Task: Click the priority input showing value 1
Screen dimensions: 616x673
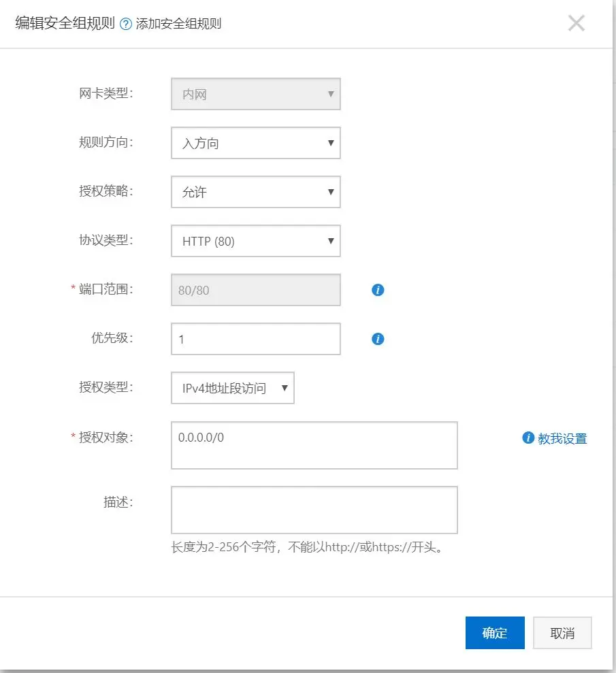Action: tap(255, 339)
